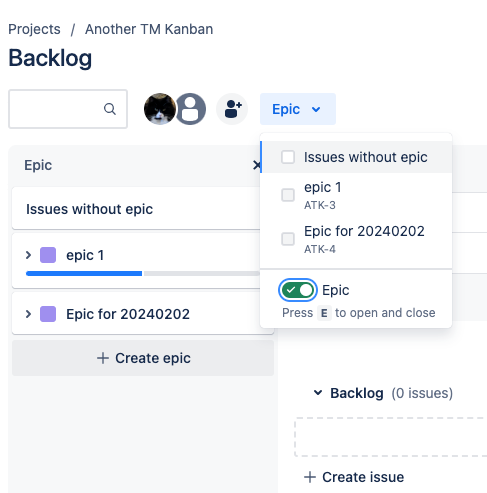The image size is (487, 493).
Task: Select epic 1 option in dropdown list
Action: coord(356,195)
